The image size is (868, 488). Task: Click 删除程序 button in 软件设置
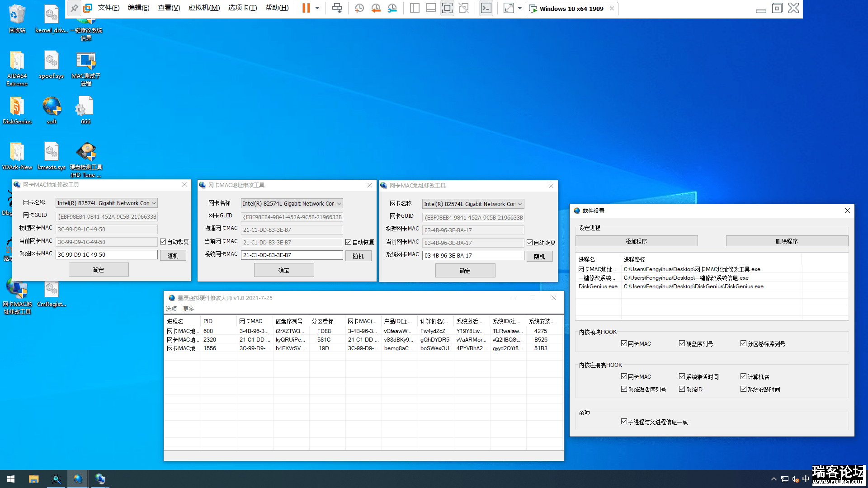click(x=787, y=241)
